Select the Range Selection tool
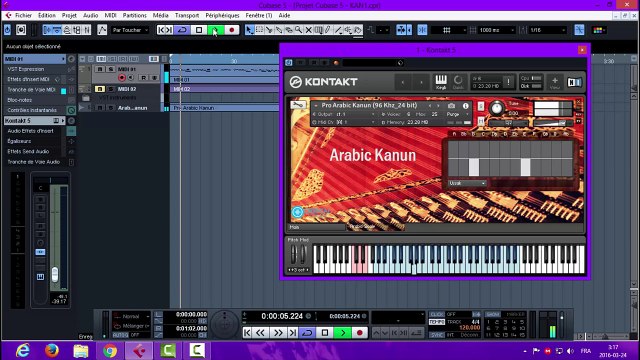Screen dimensions: 640x360 (259, 30)
